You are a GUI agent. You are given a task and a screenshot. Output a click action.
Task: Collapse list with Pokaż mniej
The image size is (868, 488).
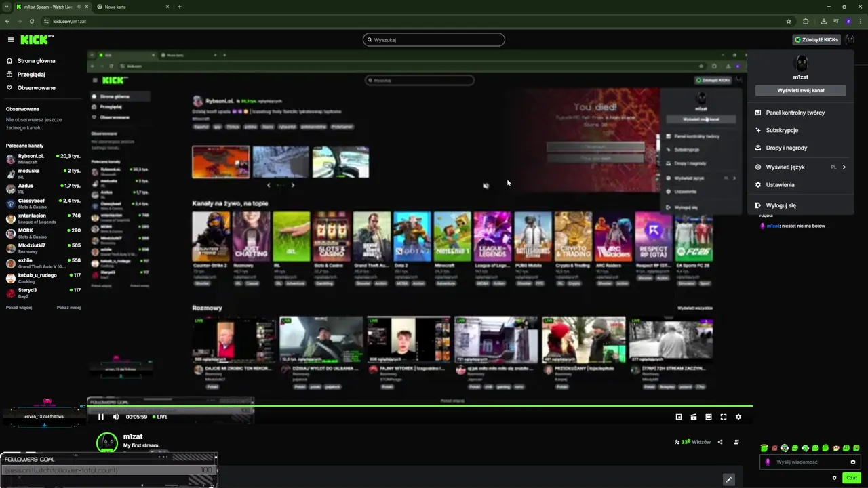click(x=68, y=308)
